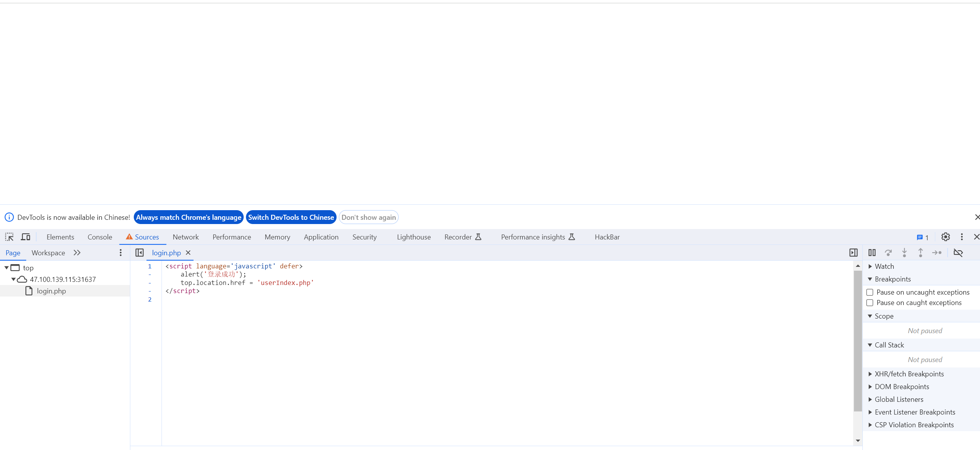
Task: Select login.php in the file tree
Action: pos(65,291)
